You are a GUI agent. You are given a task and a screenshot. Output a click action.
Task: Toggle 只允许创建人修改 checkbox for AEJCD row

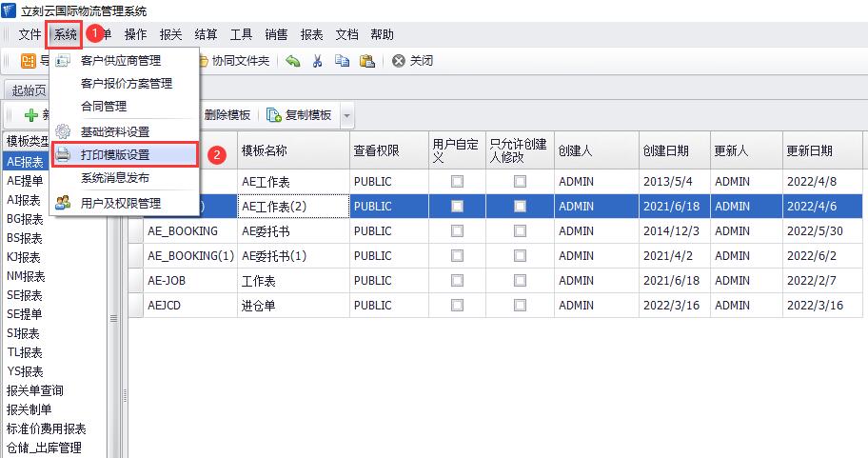[x=520, y=305]
